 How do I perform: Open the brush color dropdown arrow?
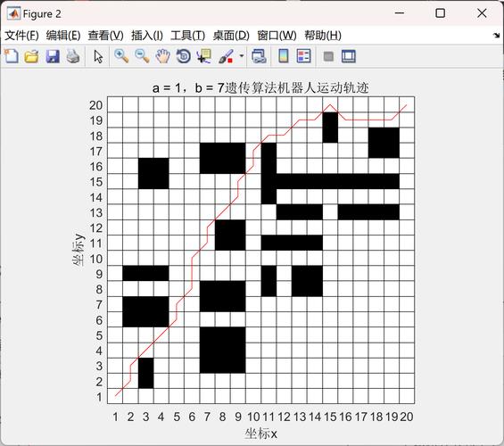click(242, 56)
